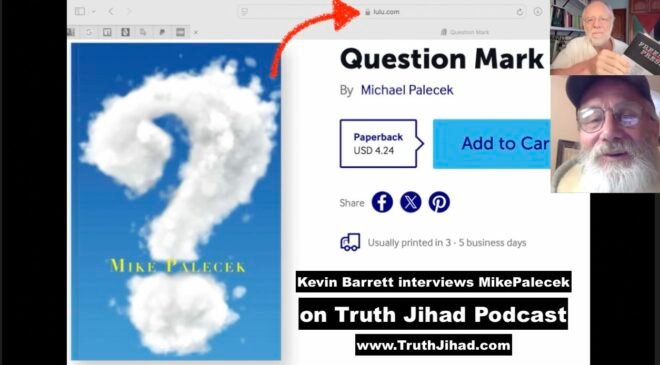Image resolution: width=660 pixels, height=365 pixels.
Task: Open the pinned tab with gray rectangle favicon
Action: pyautogui.click(x=180, y=32)
